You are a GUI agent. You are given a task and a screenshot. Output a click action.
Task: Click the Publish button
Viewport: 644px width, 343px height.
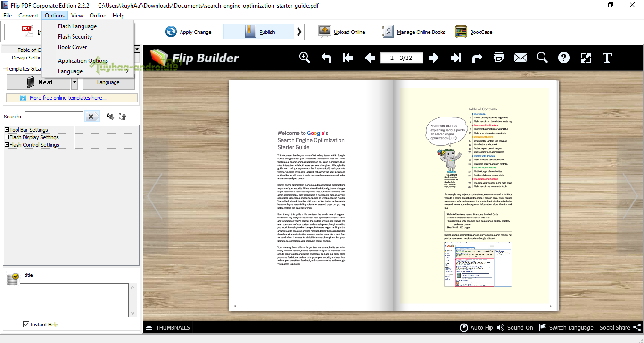(x=260, y=32)
